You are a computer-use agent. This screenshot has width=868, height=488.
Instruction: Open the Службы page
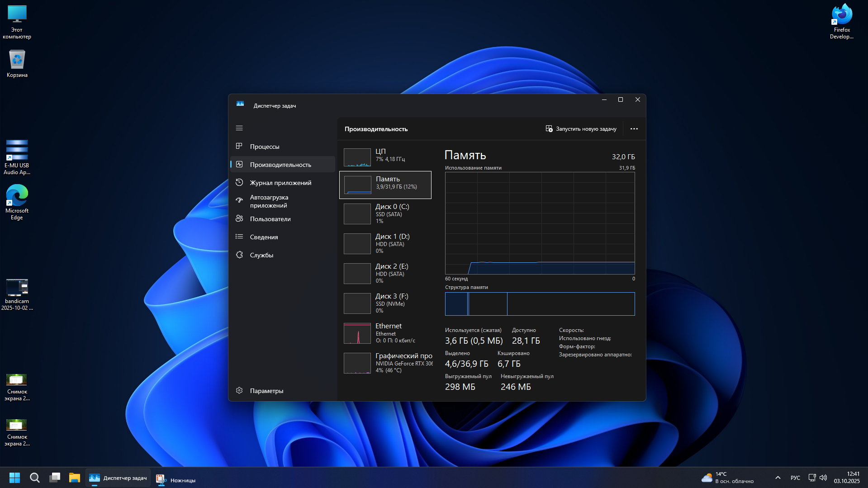[x=283, y=255]
